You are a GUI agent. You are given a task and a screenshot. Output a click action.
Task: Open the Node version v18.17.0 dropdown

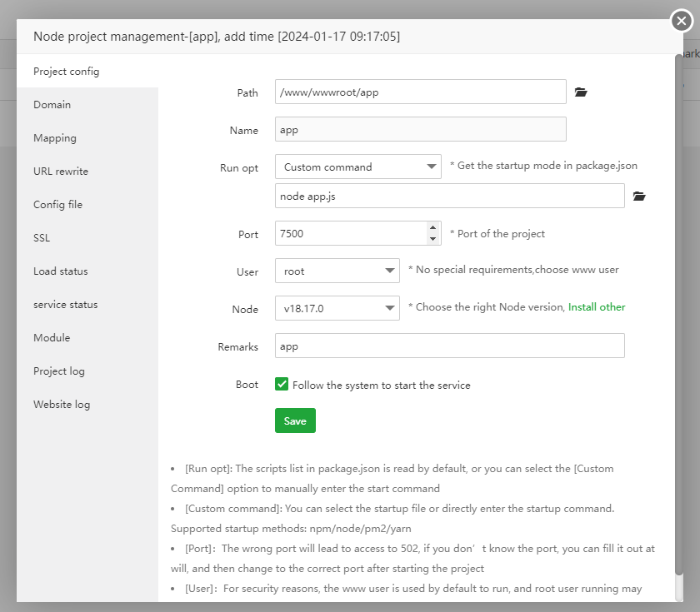click(337, 308)
